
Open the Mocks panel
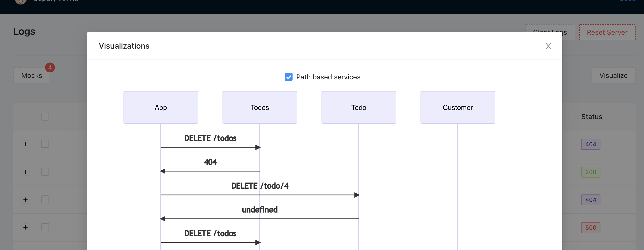pos(31,75)
